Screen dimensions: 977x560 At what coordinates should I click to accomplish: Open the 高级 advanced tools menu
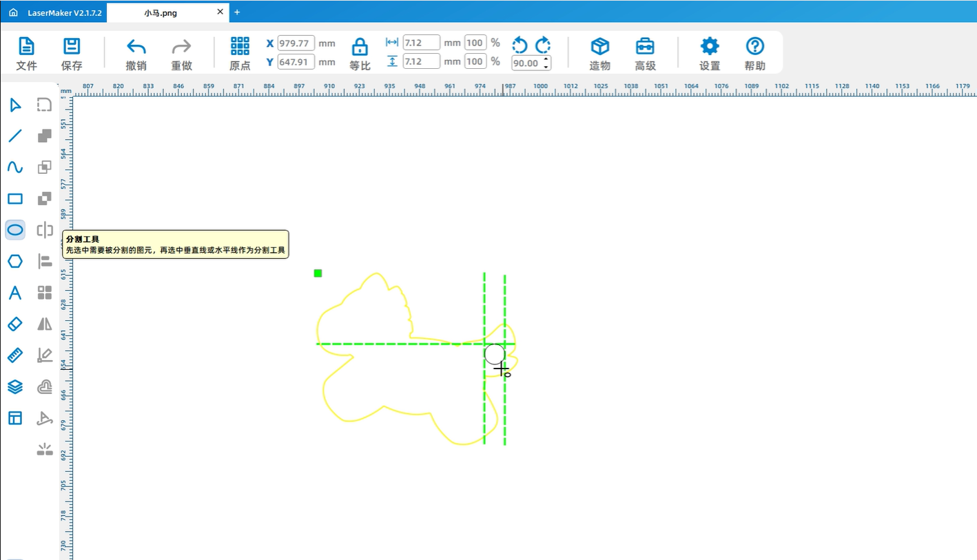pos(645,54)
